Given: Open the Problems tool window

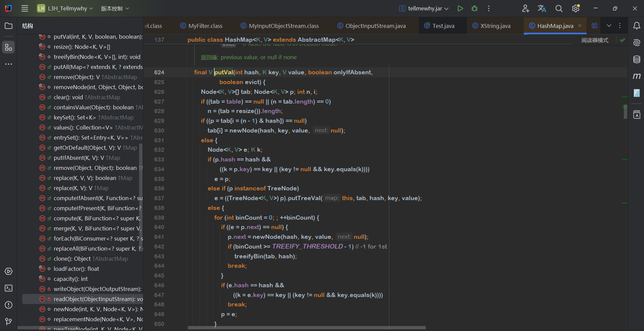Looking at the screenshot, I should (x=9, y=305).
